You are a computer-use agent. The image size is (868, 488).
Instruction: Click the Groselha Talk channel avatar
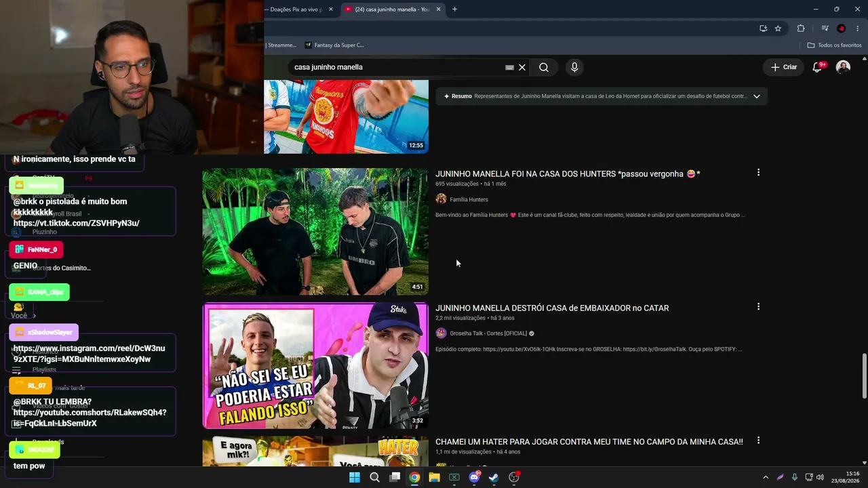point(441,333)
